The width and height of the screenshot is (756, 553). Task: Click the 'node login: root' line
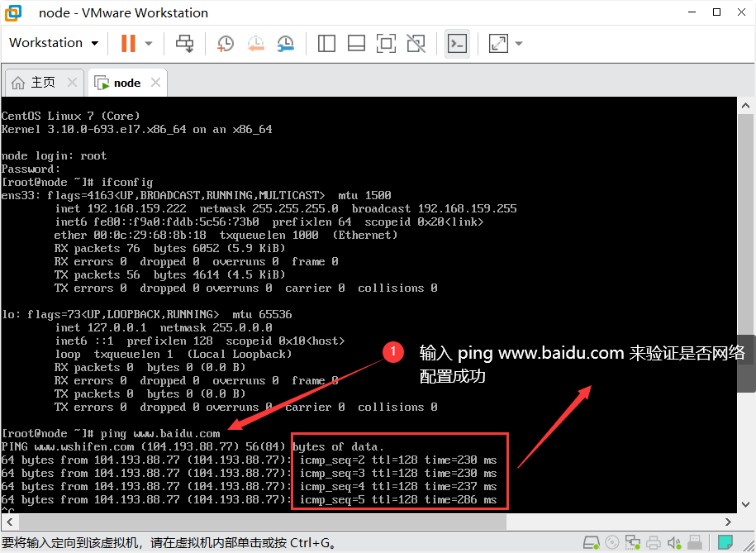tap(54, 156)
